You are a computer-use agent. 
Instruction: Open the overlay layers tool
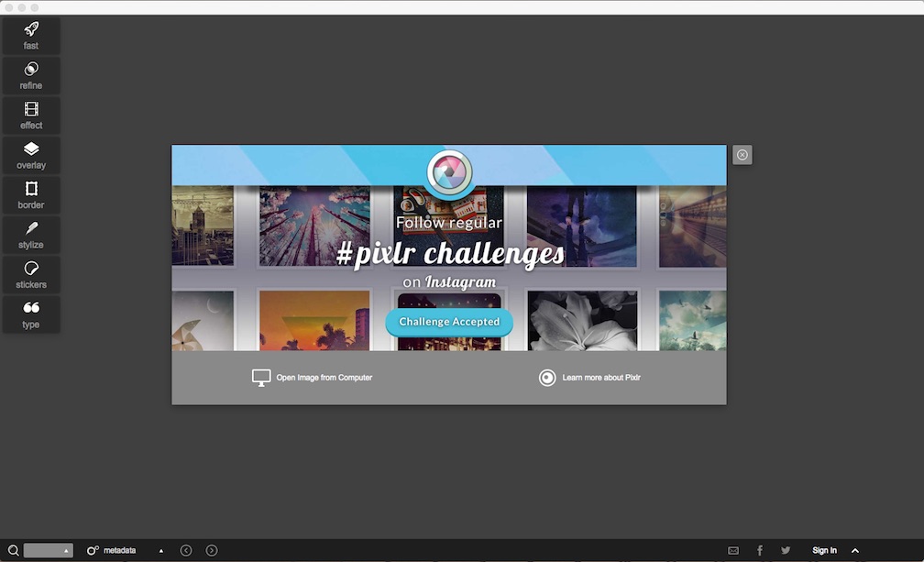(30, 155)
